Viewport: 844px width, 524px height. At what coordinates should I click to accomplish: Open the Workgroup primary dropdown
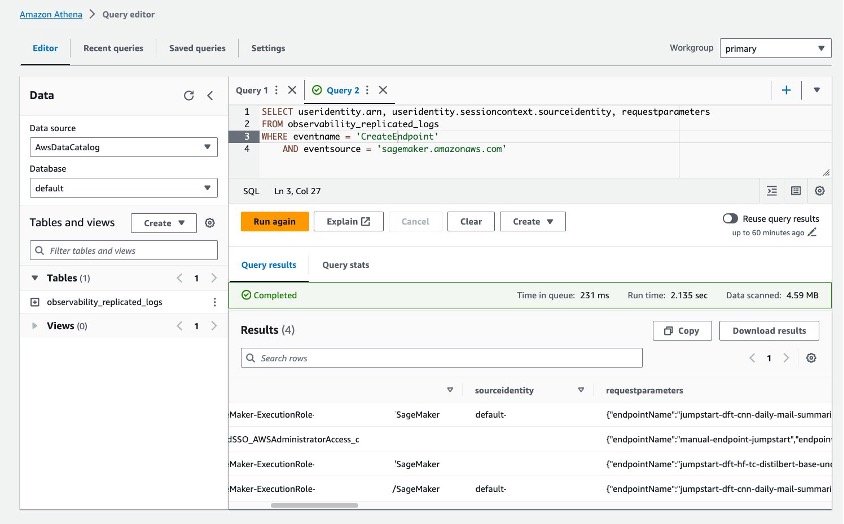[x=775, y=48]
